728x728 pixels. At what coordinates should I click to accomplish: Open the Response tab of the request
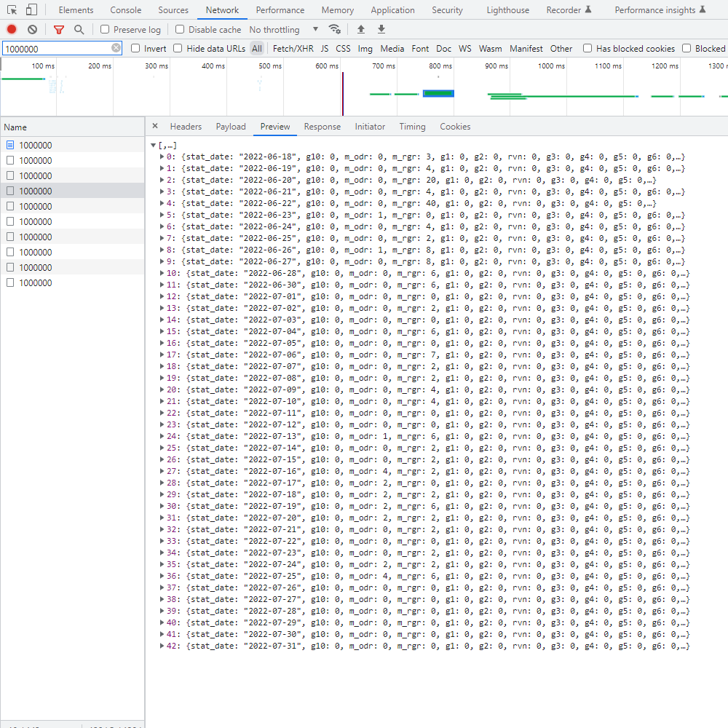point(323,126)
